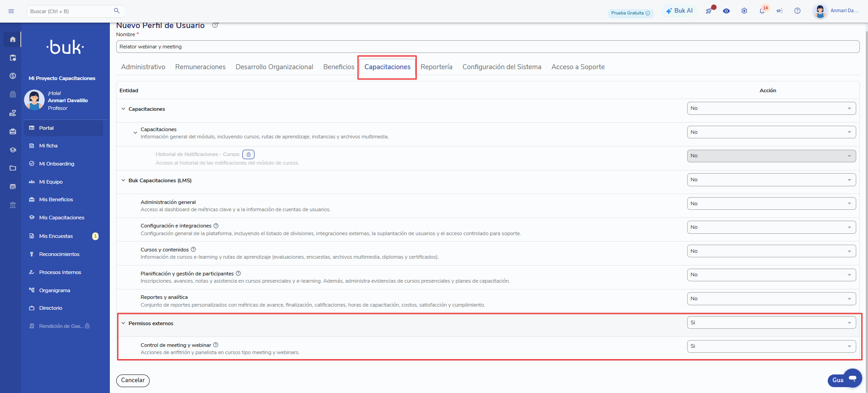Open the Administración general dropdown
This screenshot has width=868, height=393.
771,204
